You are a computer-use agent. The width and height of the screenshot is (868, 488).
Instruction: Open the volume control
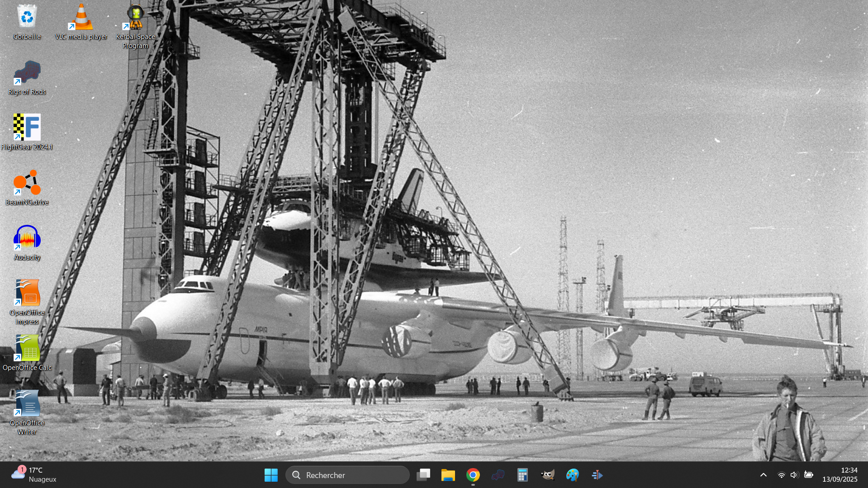coord(794,475)
